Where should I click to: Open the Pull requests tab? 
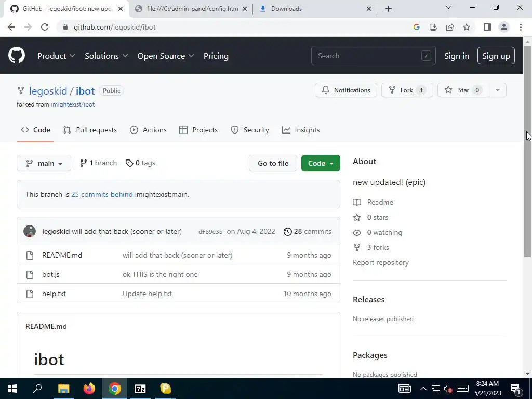(90, 130)
